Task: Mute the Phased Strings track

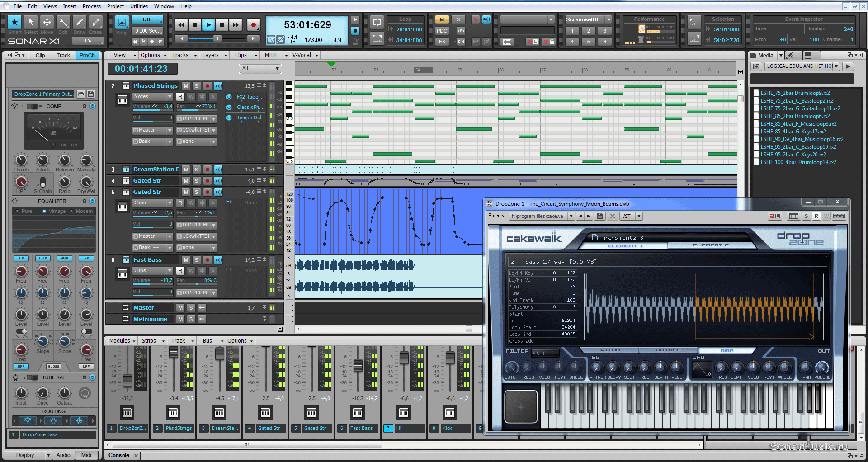Action: tap(186, 86)
